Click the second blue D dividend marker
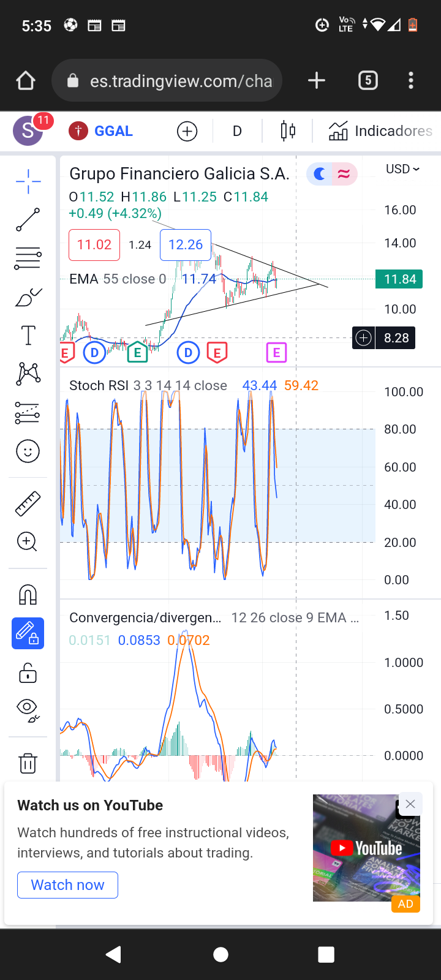The image size is (441, 980). [188, 353]
